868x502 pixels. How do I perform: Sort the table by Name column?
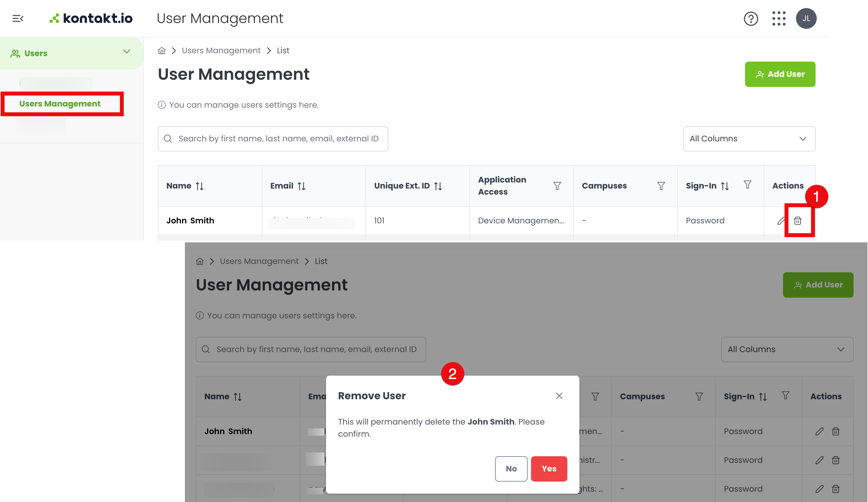(x=200, y=186)
